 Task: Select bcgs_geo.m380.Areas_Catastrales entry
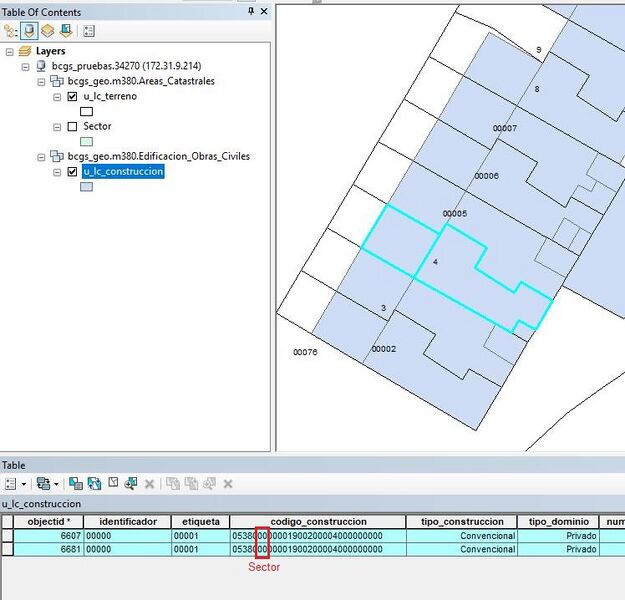coord(141,81)
